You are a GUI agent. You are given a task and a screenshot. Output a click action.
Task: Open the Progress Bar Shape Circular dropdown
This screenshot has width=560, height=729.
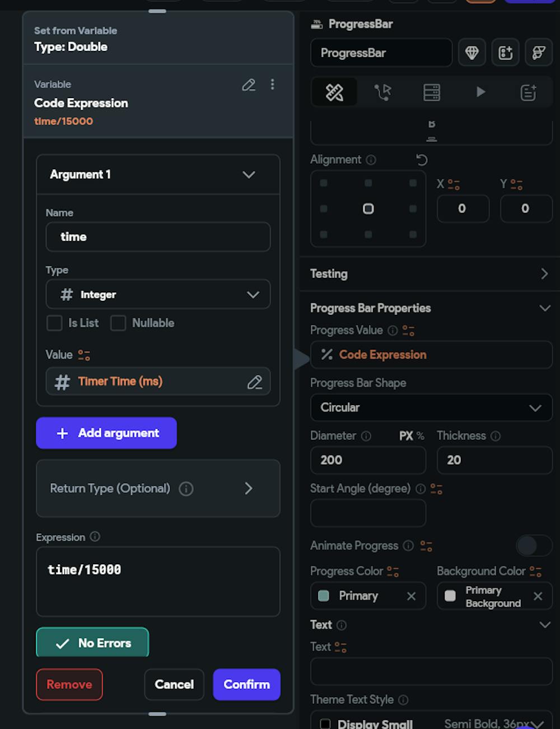431,407
